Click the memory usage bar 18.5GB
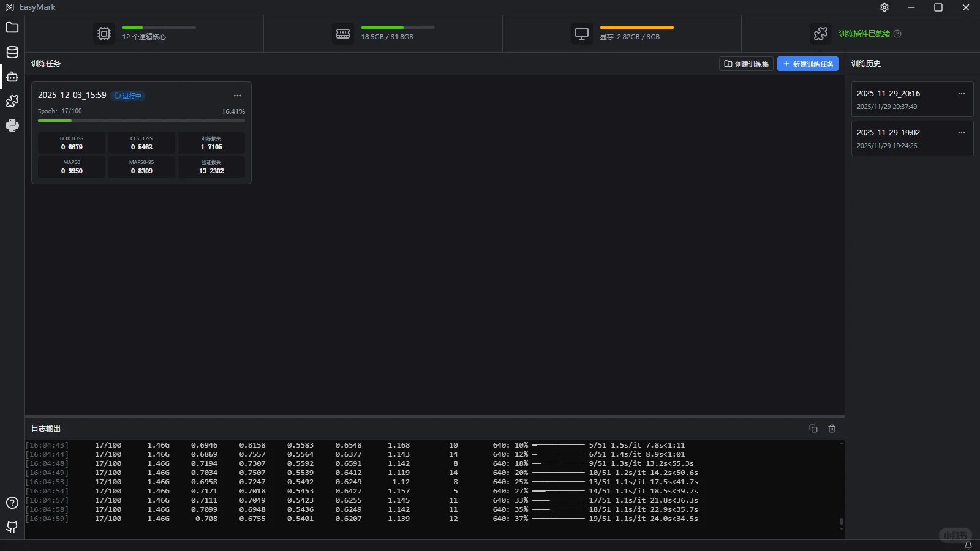The image size is (980, 551). pos(398,28)
